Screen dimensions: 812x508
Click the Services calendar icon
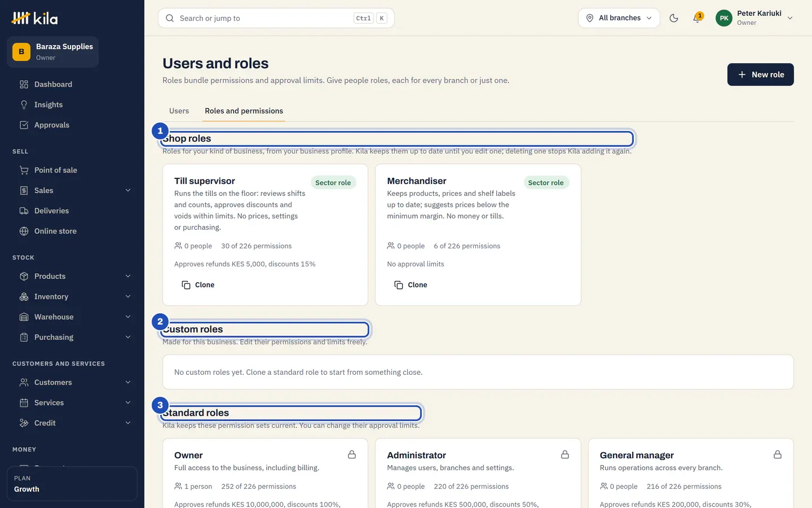(x=24, y=403)
